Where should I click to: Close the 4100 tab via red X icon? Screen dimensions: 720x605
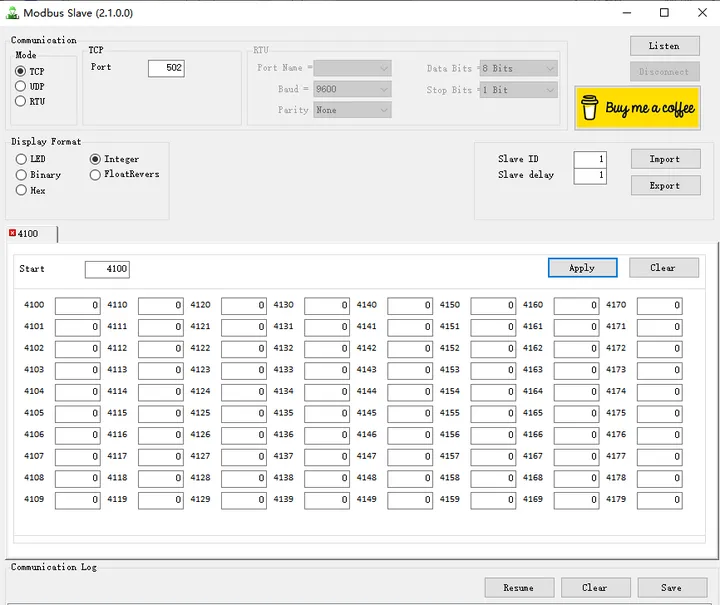click(12, 233)
